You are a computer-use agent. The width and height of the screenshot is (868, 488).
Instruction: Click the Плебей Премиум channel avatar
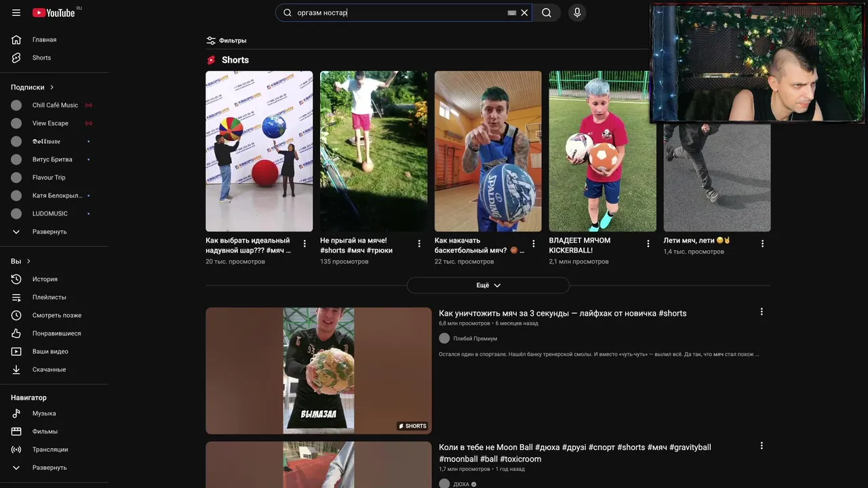pos(444,338)
